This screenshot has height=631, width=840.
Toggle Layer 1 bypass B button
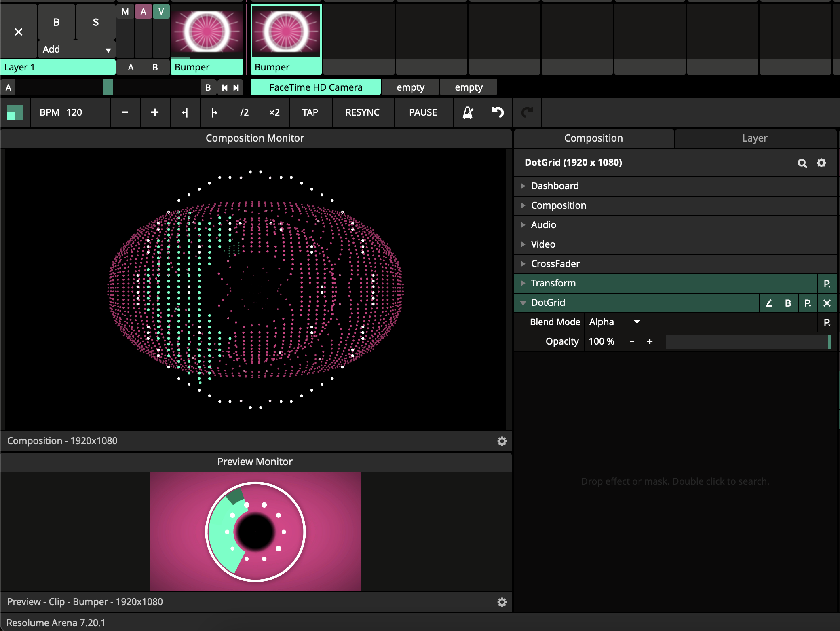[57, 22]
